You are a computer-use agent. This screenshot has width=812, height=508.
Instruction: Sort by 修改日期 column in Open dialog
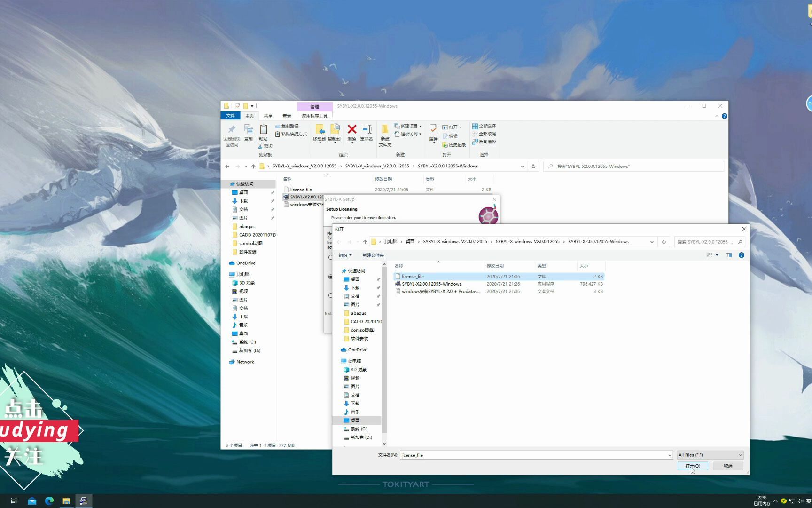509,266
